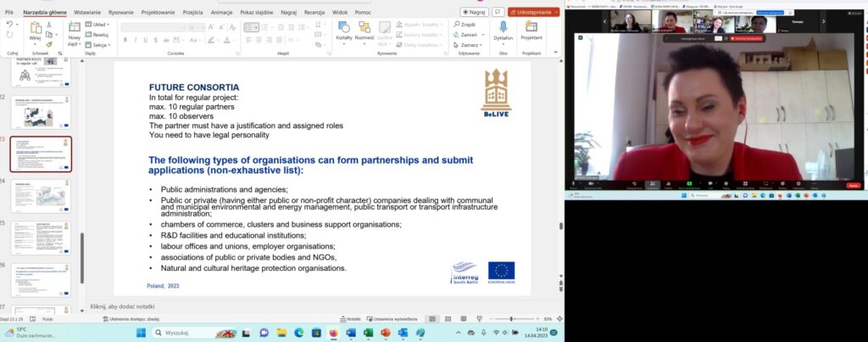Click the comments speech bubble icon
This screenshot has width=868, height=342.
coord(498,12)
